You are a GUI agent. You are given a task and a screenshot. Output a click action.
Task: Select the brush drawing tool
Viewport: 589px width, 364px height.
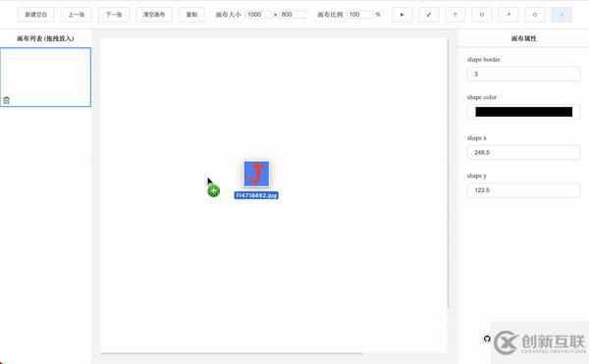coord(429,15)
